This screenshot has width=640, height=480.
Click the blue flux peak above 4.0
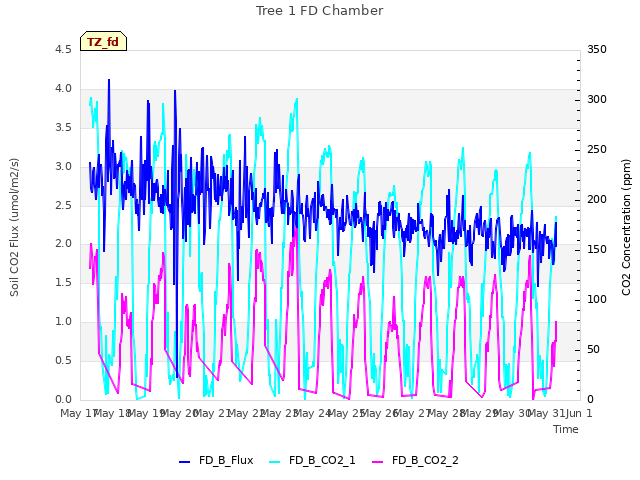[109, 80]
